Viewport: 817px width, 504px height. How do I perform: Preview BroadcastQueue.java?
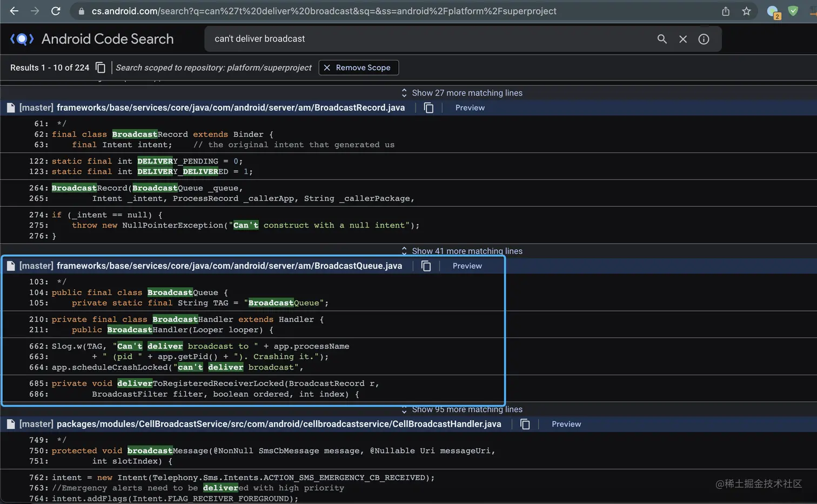pos(467,266)
